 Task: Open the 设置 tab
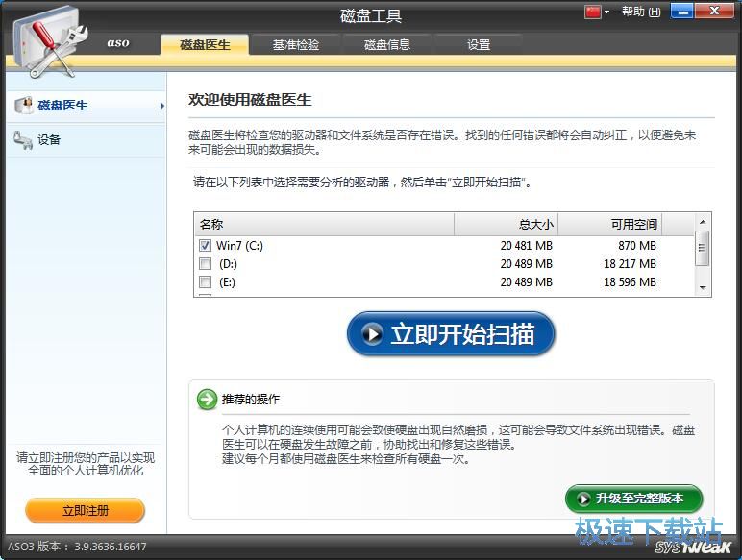tap(479, 44)
